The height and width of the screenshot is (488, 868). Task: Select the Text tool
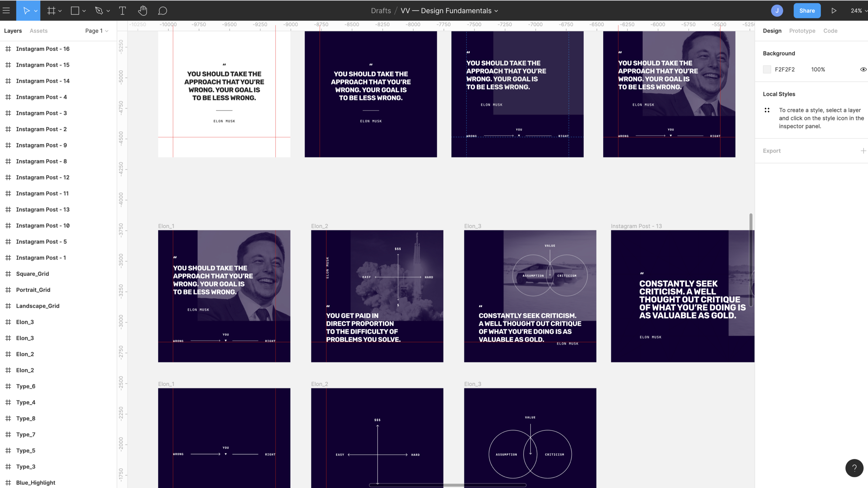122,11
